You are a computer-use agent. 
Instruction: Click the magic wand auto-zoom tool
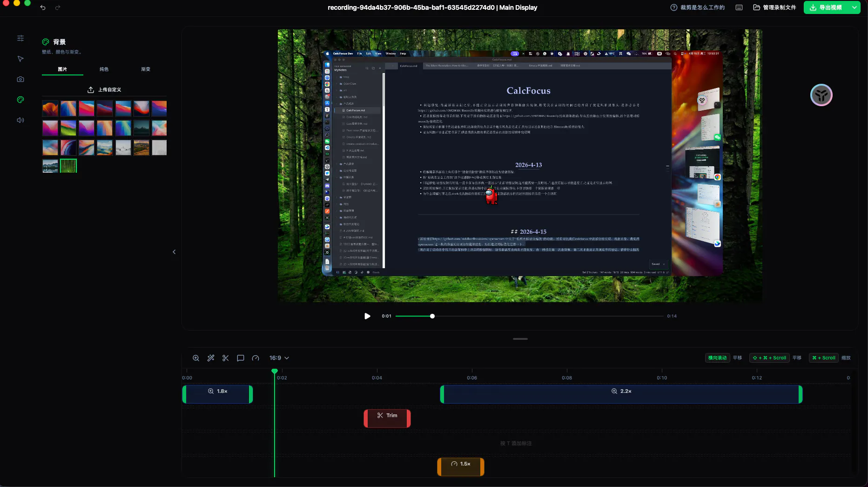pos(211,358)
